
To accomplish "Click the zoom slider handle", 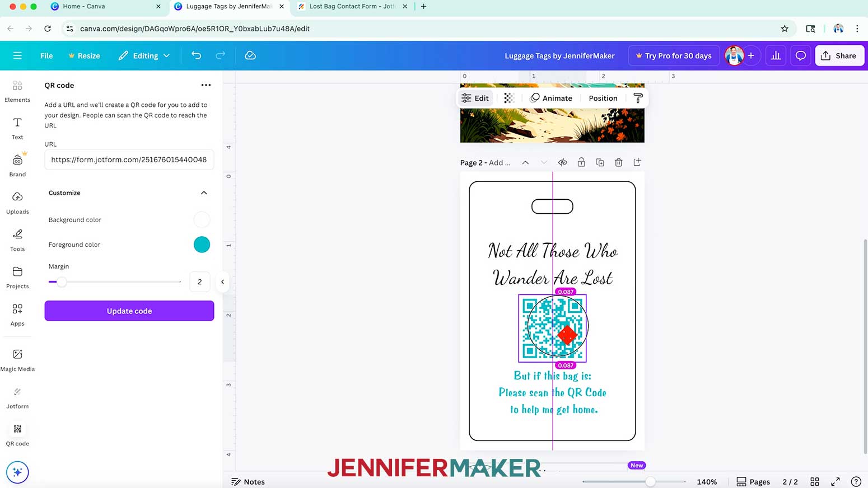I will point(650,481).
